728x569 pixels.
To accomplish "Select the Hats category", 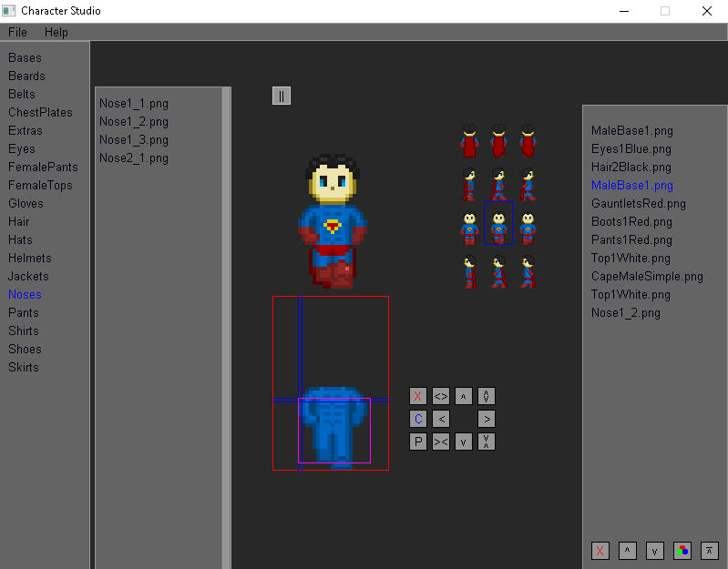I will 20,239.
